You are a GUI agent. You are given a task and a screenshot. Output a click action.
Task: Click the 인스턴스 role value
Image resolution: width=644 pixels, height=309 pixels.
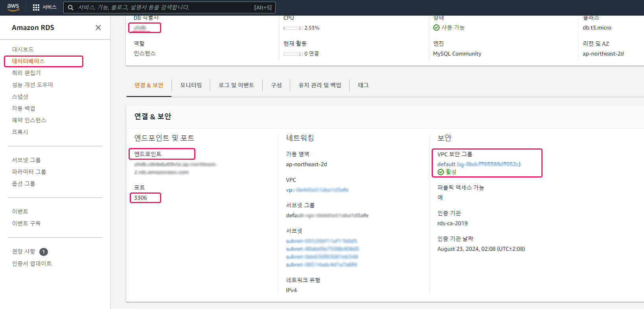pos(145,53)
